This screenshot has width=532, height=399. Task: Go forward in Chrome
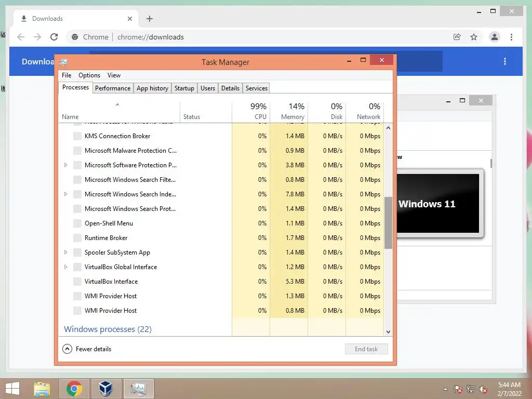point(37,37)
